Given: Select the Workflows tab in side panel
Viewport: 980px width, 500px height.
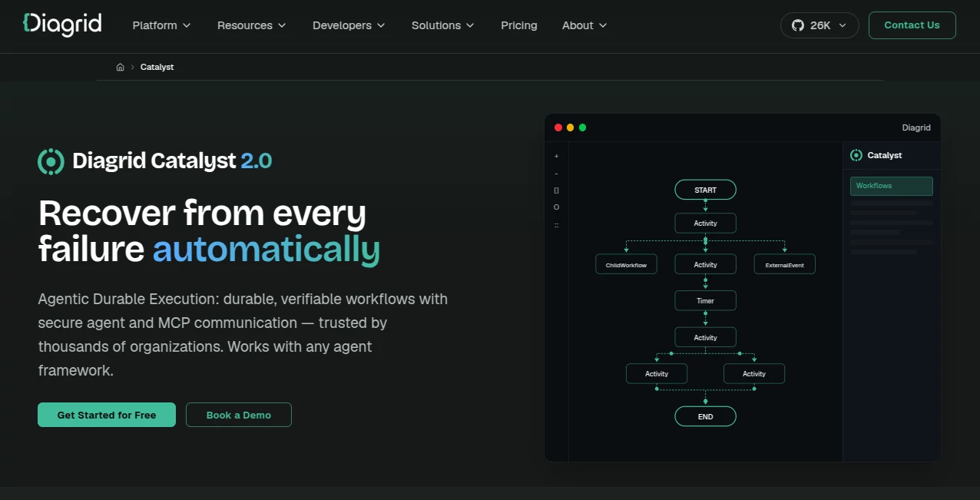Looking at the screenshot, I should 892,186.
